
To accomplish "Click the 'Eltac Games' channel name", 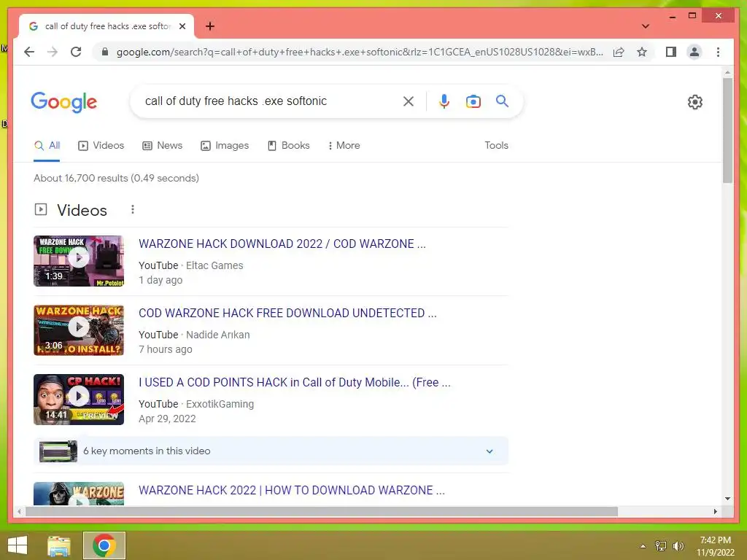I will (x=214, y=265).
